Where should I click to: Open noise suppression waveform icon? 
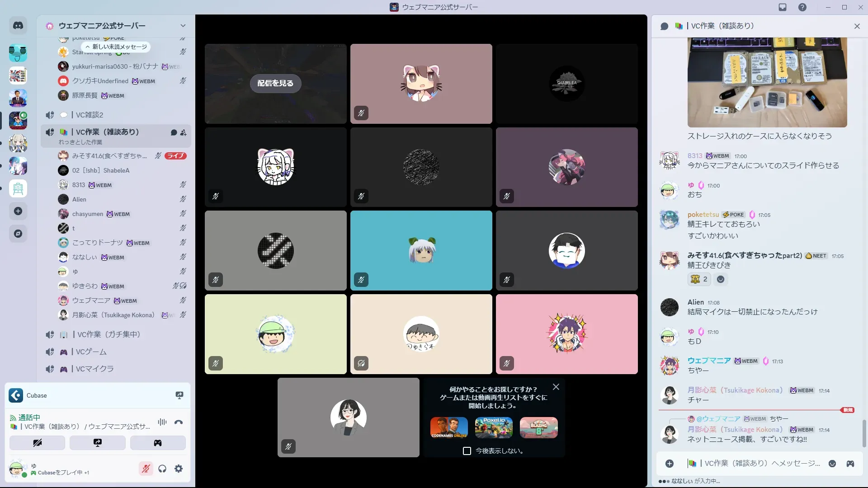(162, 422)
